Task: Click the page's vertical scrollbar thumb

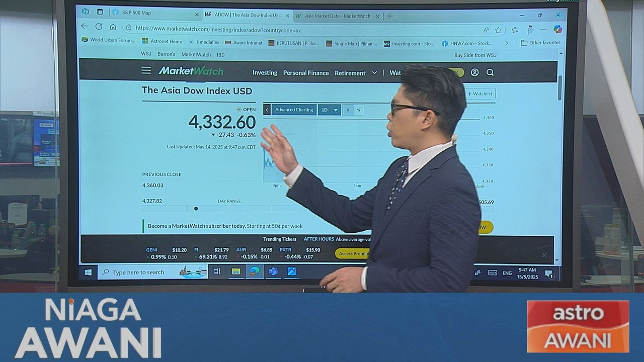Action: (560, 88)
